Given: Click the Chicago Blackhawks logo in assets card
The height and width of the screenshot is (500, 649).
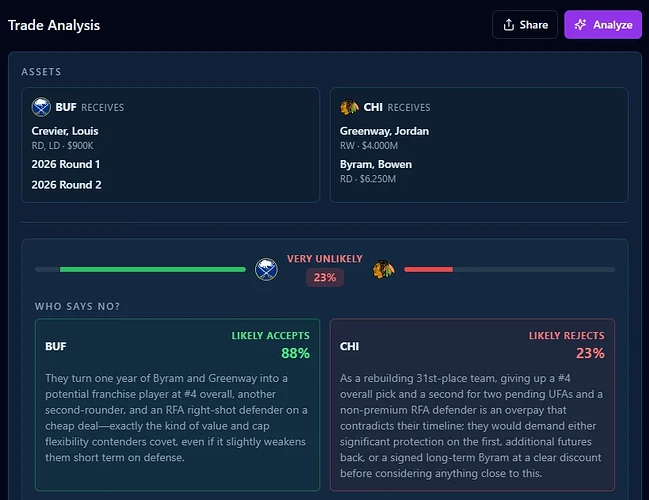Looking at the screenshot, I should point(349,107).
